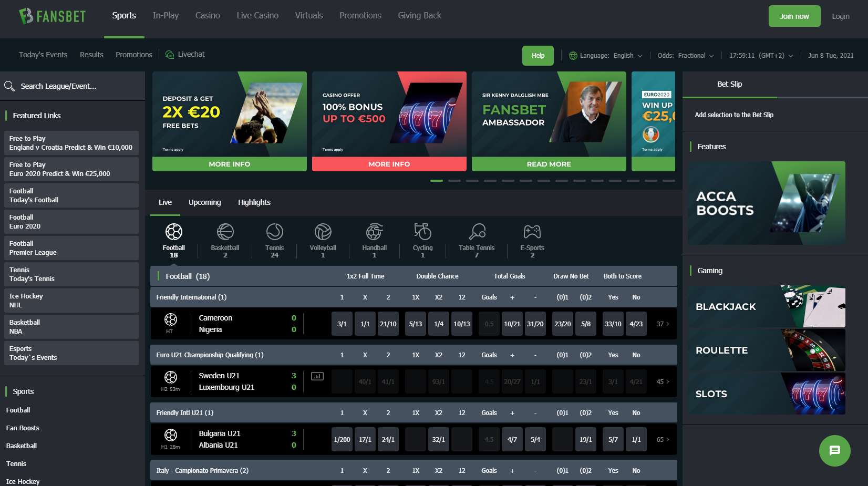This screenshot has width=868, height=486.
Task: Open the In-Play top menu
Action: (x=166, y=16)
